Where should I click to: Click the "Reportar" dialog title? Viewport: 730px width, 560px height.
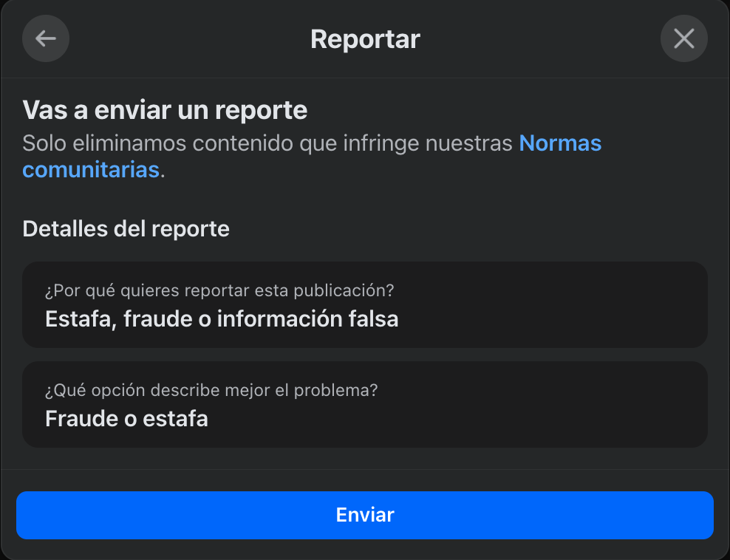(x=365, y=38)
